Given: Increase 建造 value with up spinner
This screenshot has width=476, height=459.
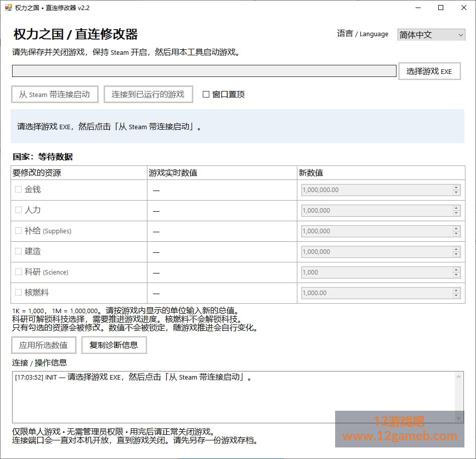Looking at the screenshot, I should (456, 249).
